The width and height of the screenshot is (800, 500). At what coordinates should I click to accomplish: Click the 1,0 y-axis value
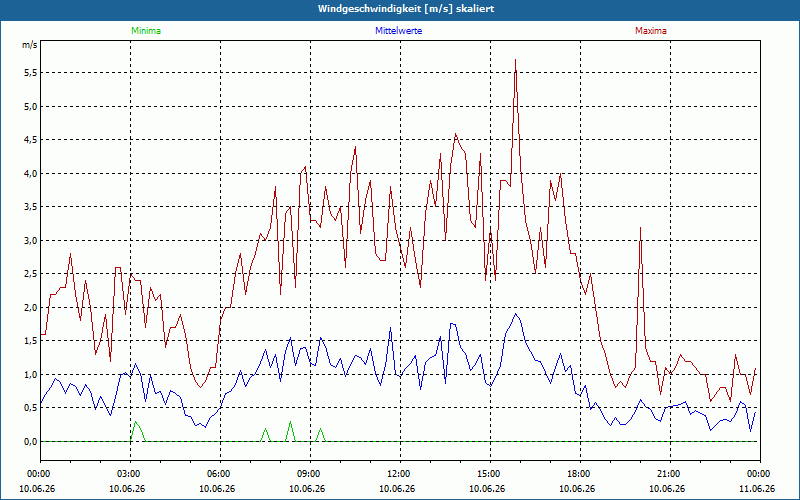coord(31,374)
